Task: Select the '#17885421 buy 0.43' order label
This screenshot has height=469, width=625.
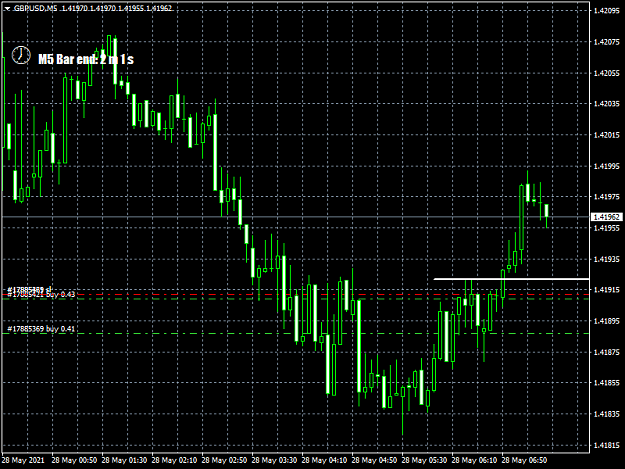Action: (41, 294)
